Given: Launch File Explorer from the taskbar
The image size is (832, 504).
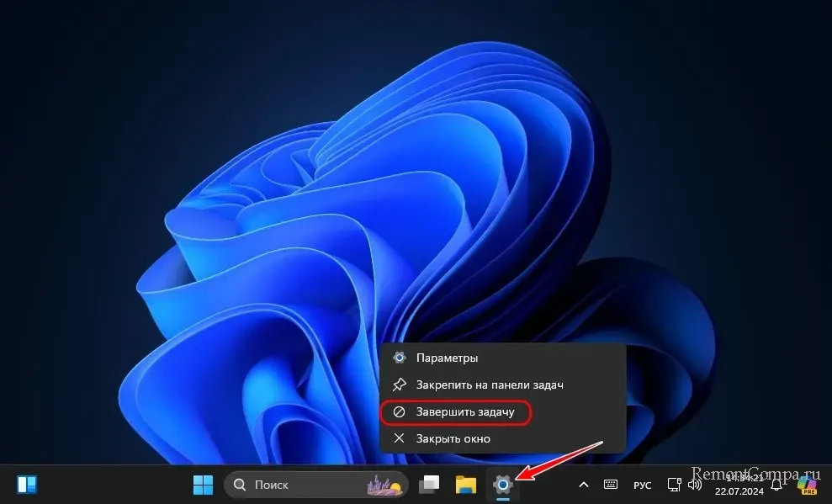Looking at the screenshot, I should 465,485.
